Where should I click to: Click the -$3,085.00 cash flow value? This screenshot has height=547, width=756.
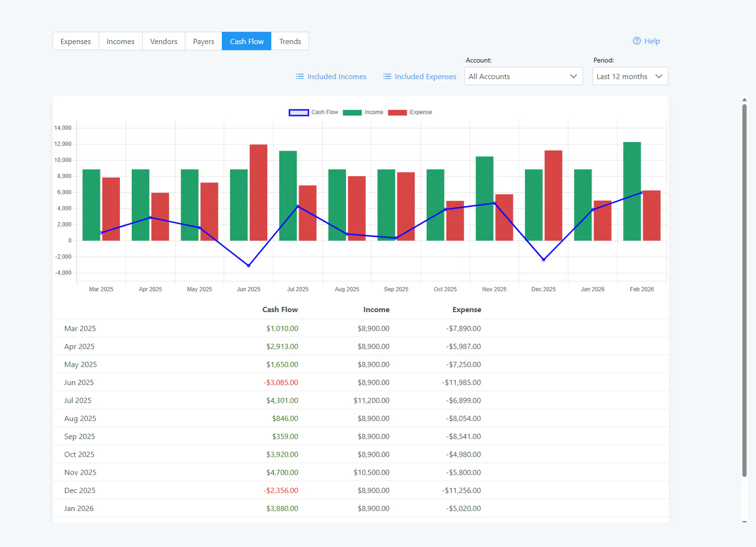281,382
